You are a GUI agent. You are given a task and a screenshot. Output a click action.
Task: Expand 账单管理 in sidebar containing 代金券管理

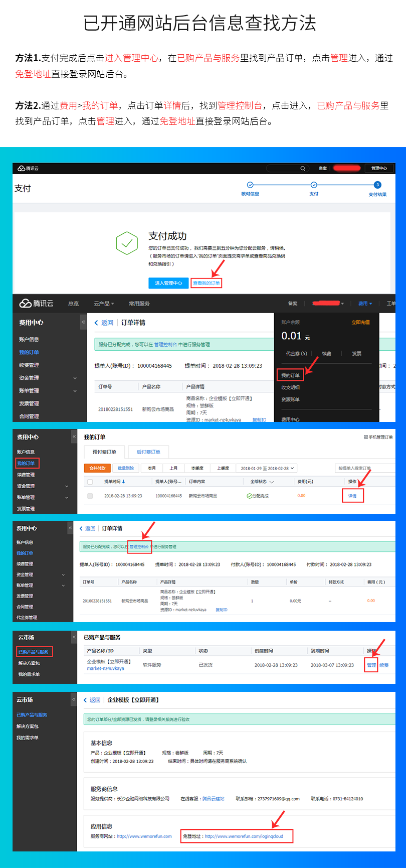click(63, 586)
